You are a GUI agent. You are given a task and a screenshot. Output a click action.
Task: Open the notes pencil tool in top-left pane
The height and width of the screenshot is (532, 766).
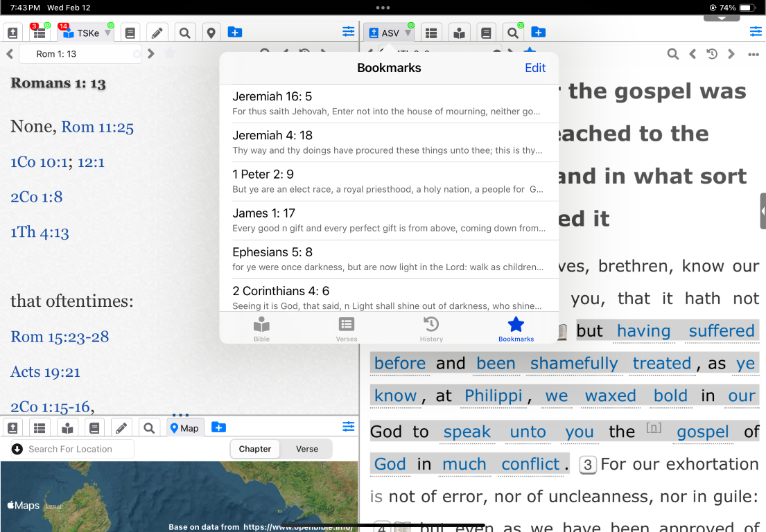(157, 33)
